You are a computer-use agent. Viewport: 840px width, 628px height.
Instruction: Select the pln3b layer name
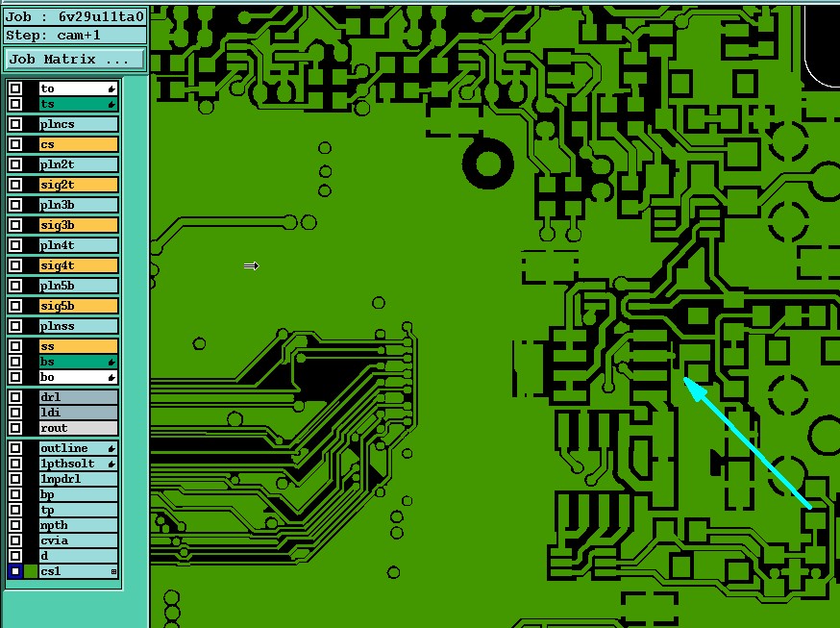pyautogui.click(x=78, y=205)
